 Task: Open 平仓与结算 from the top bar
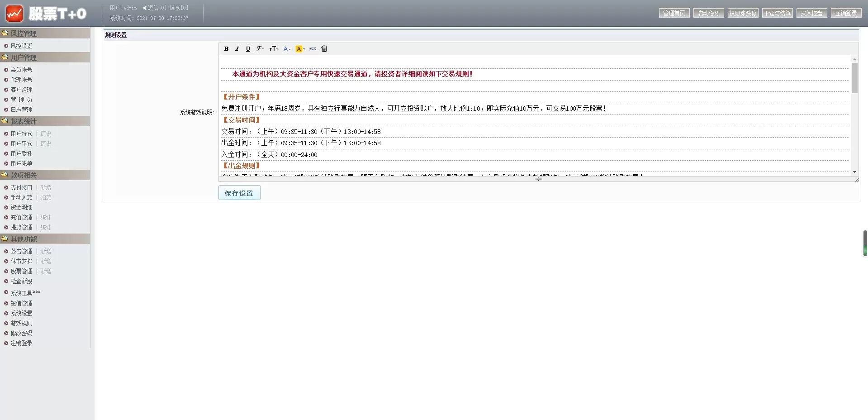777,13
